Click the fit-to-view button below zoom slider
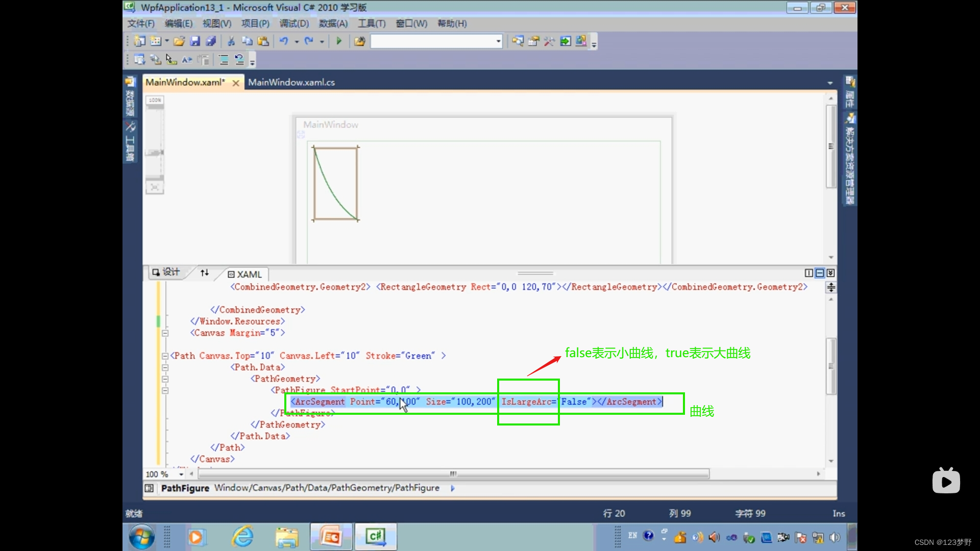 click(x=155, y=188)
